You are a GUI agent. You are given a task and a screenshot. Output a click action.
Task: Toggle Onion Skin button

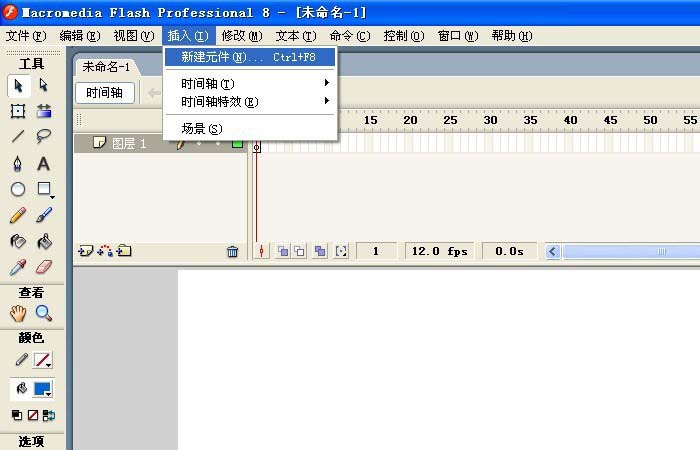(x=283, y=251)
